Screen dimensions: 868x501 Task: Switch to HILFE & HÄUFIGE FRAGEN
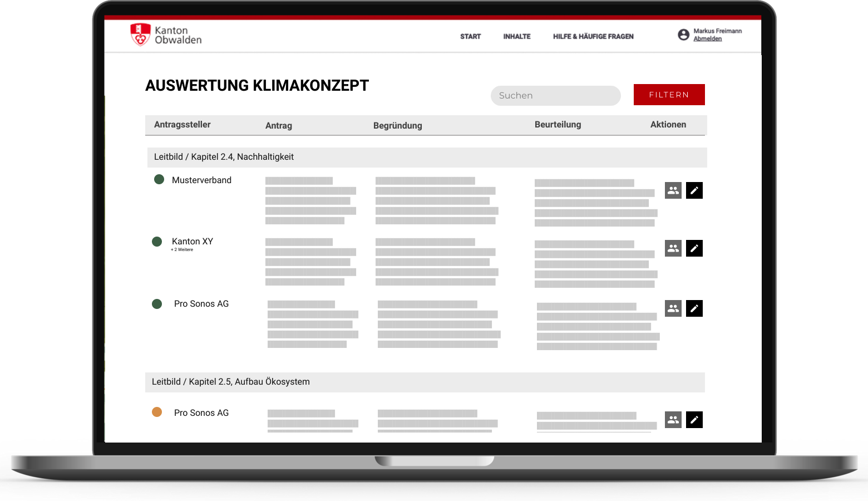[x=593, y=36]
